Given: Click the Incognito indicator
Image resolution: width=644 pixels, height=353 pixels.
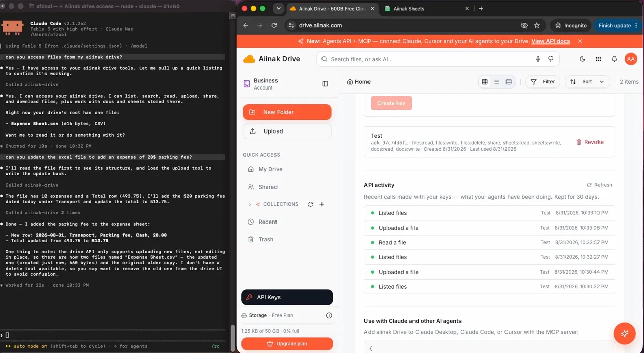Looking at the screenshot, I should [571, 25].
